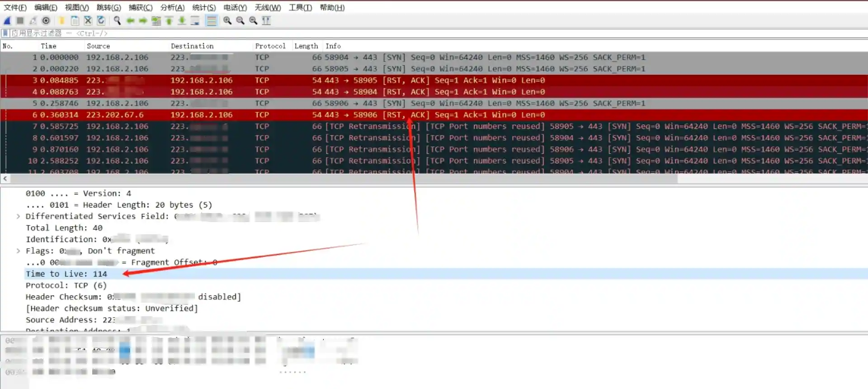Open the 跳转(G) menu
Screen dimensions: 868x389
pos(108,7)
